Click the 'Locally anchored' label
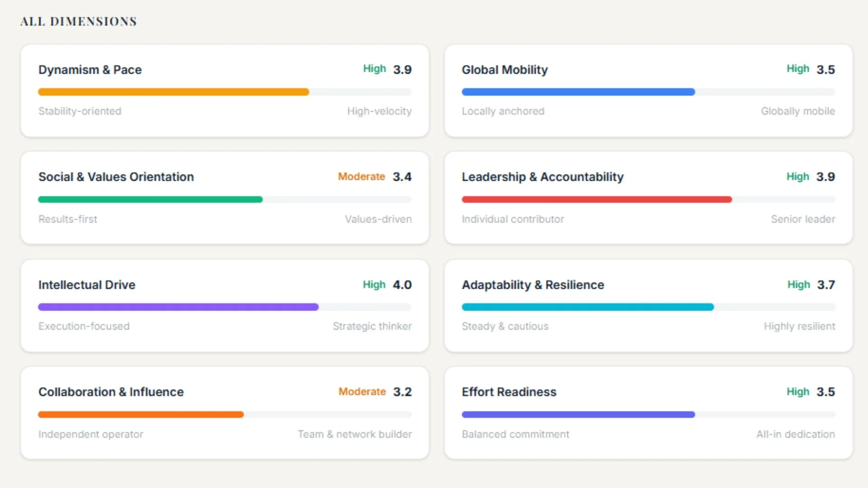Viewport: 868px width, 488px height. 503,111
